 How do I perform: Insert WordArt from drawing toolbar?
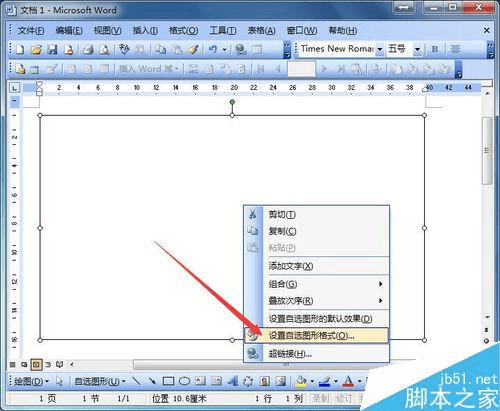point(232,381)
